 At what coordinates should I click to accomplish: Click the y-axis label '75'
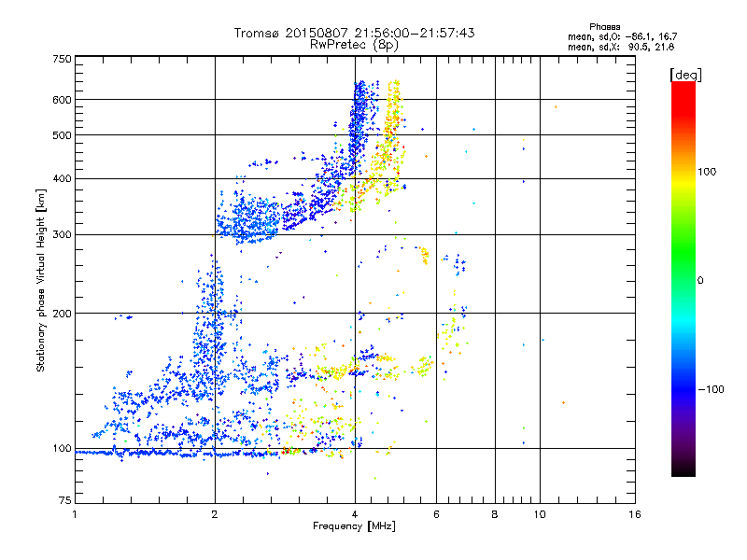65,500
